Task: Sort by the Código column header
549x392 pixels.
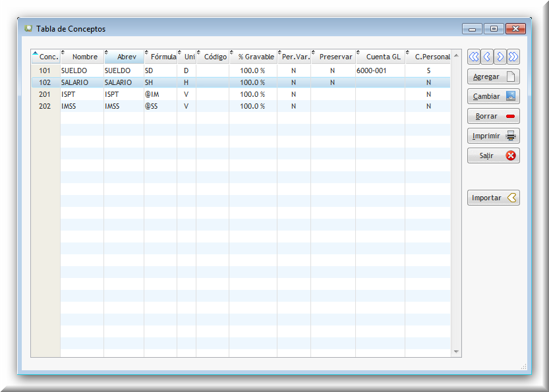Action: [x=213, y=57]
